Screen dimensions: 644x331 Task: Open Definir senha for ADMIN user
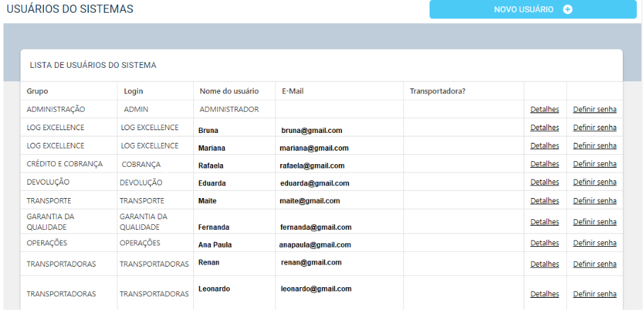594,109
